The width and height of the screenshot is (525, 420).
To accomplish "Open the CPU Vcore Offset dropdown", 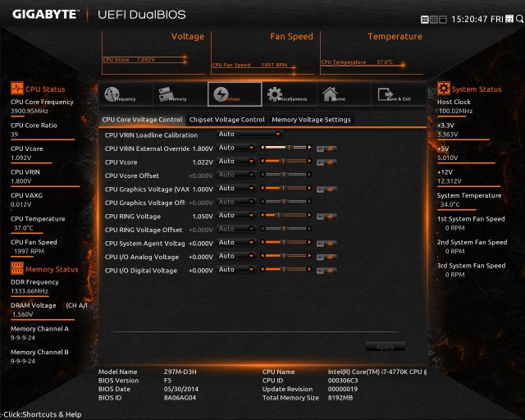I will tap(235, 175).
